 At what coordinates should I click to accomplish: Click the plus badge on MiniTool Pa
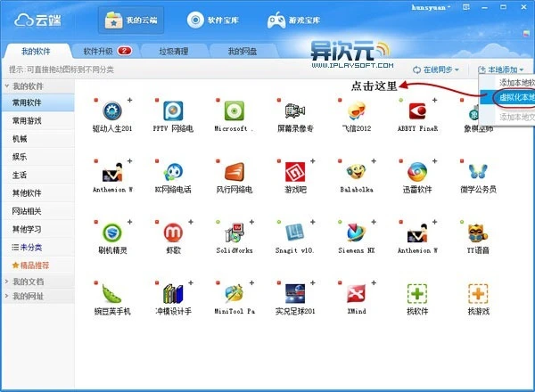(x=251, y=283)
